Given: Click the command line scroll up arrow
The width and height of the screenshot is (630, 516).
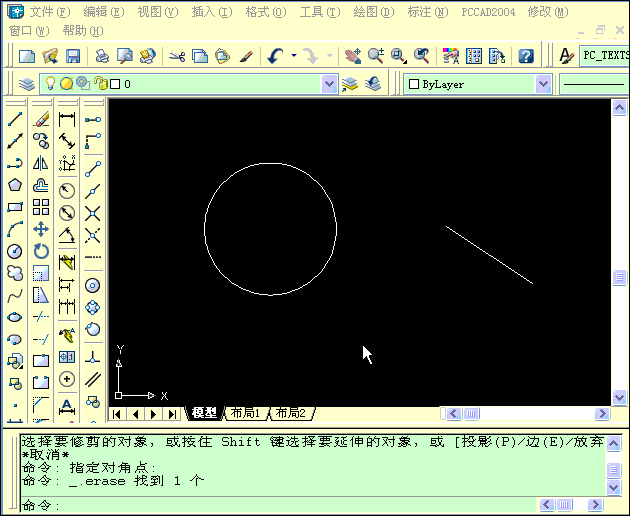Looking at the screenshot, I should tap(614, 444).
